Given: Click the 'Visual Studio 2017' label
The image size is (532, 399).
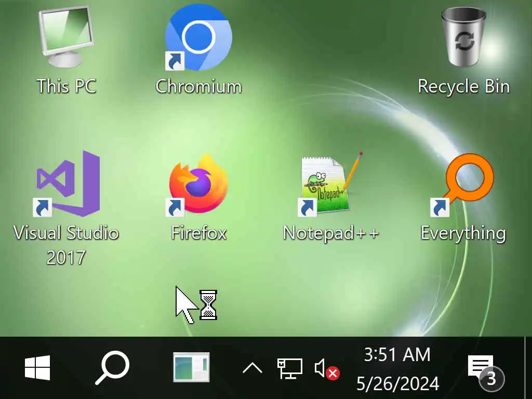Looking at the screenshot, I should [x=66, y=245].
